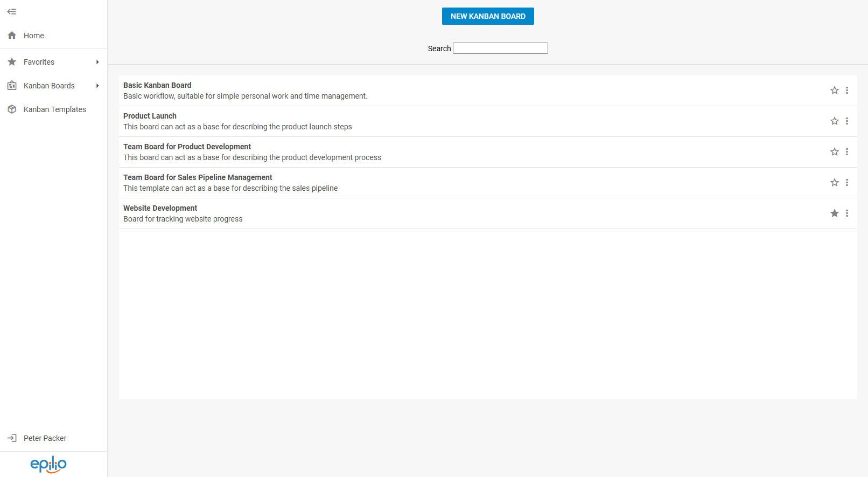Click the Kanban Templates cube icon

[12, 109]
